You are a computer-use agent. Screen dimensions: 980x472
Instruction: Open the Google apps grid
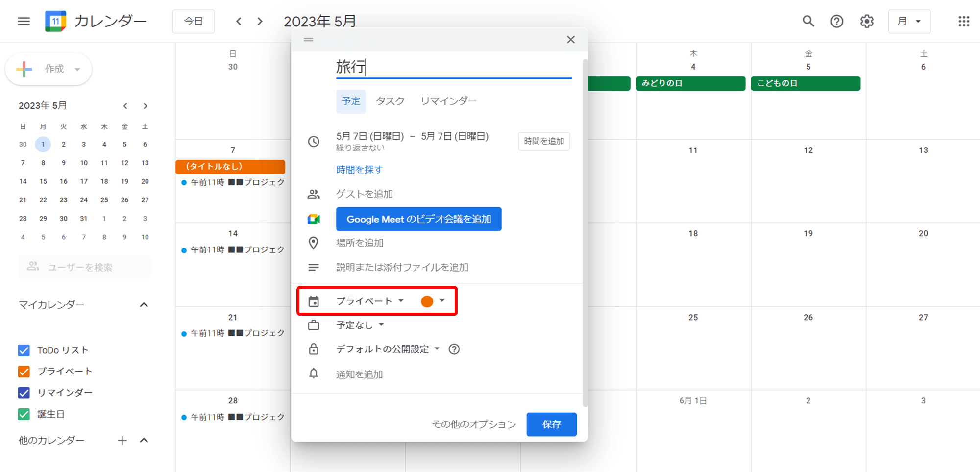click(963, 21)
